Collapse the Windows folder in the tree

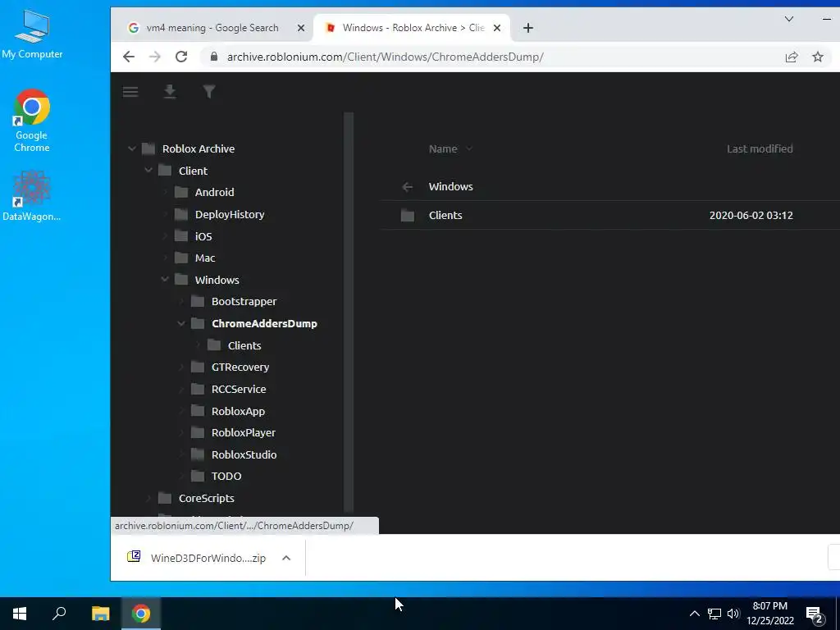point(165,280)
